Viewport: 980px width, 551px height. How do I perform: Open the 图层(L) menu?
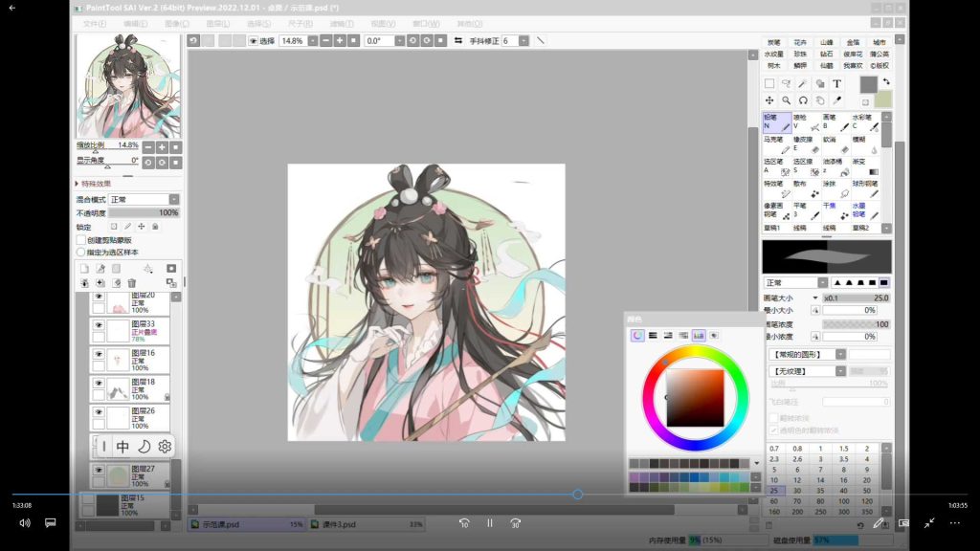click(218, 24)
